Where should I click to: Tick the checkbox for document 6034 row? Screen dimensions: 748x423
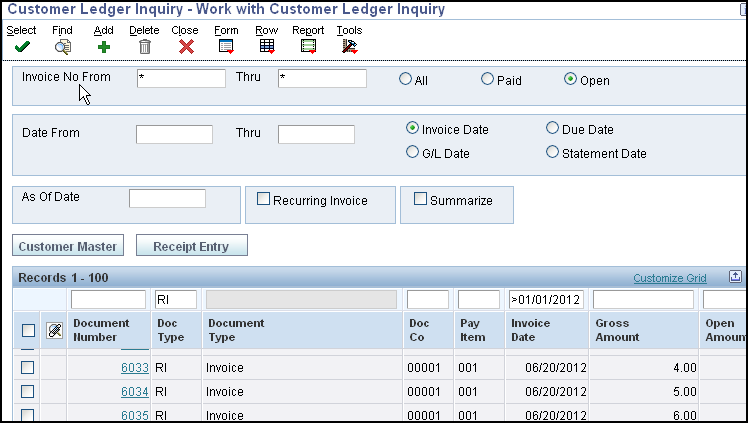[28, 391]
